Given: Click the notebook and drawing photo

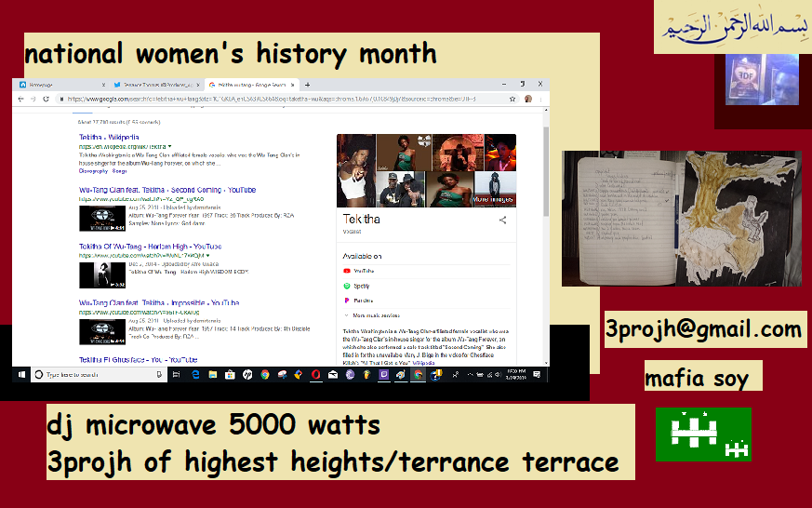Looking at the screenshot, I should click(682, 219).
